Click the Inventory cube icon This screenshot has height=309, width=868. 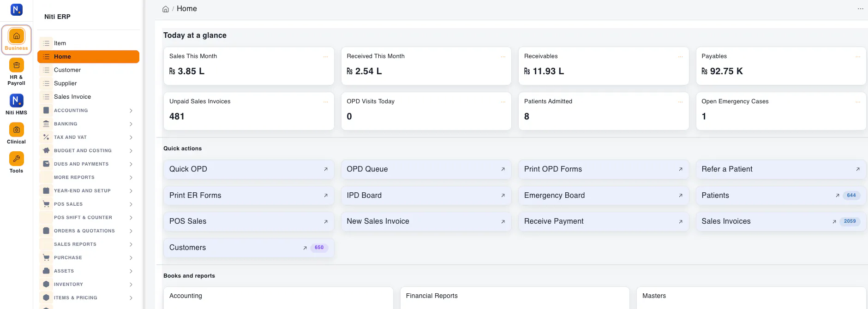coord(46,284)
